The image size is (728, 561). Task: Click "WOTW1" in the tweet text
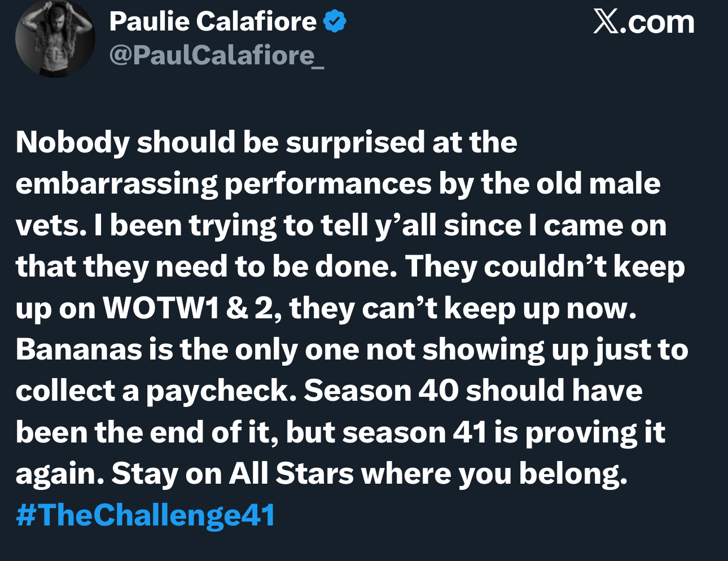coord(160,308)
